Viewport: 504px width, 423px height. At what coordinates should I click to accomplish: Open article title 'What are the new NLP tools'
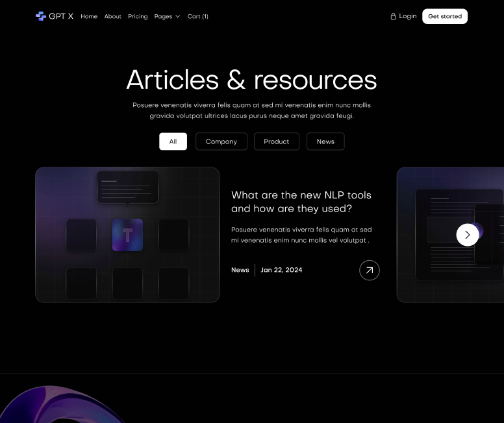(x=301, y=202)
